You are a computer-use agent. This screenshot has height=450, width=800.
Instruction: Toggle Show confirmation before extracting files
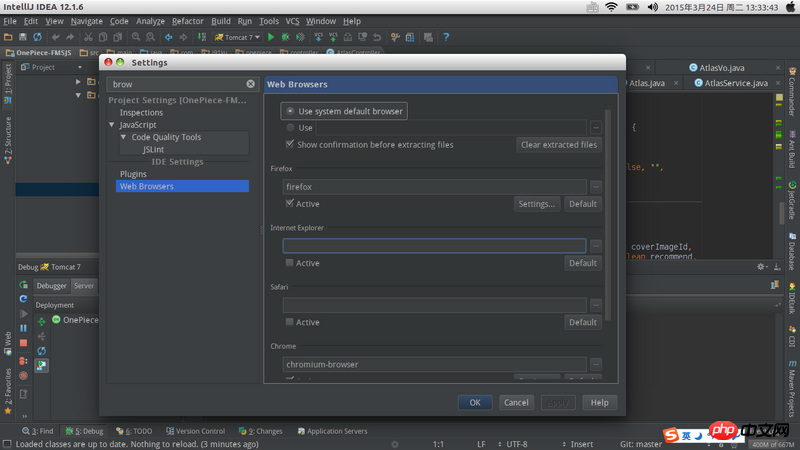[290, 144]
